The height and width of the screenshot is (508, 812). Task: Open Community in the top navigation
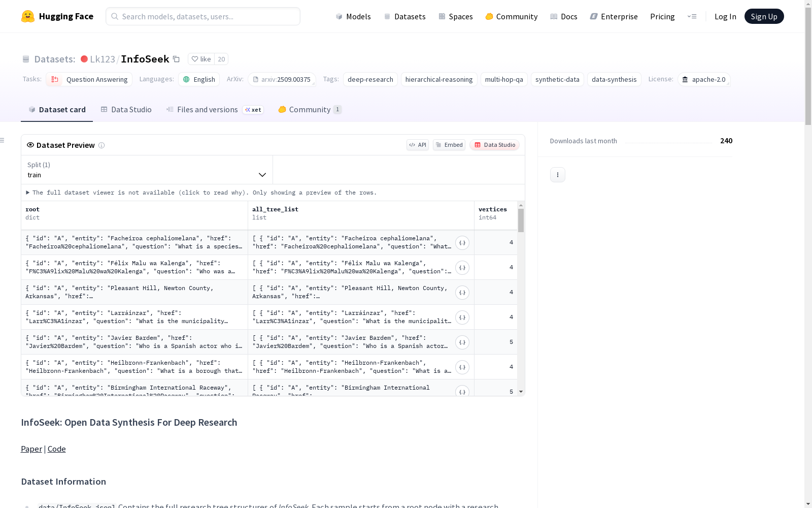(x=512, y=17)
